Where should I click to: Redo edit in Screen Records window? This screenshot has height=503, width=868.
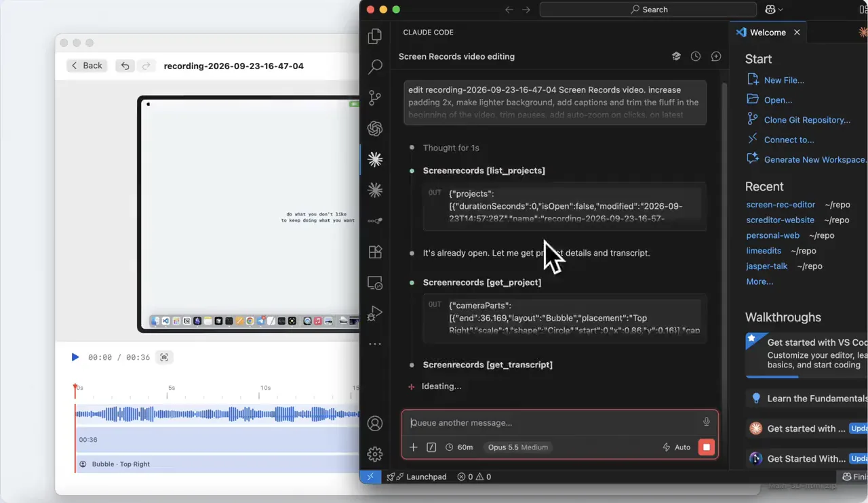146,66
